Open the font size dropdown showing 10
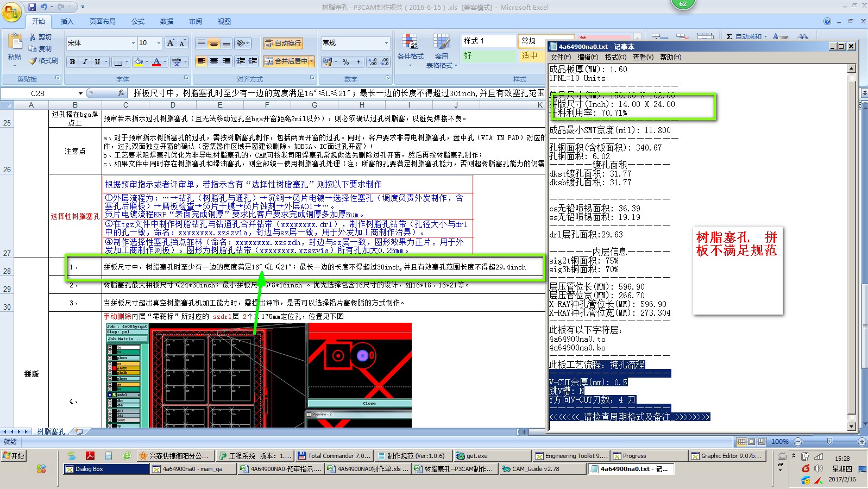Screen dimensions: 868x489 coord(159,43)
